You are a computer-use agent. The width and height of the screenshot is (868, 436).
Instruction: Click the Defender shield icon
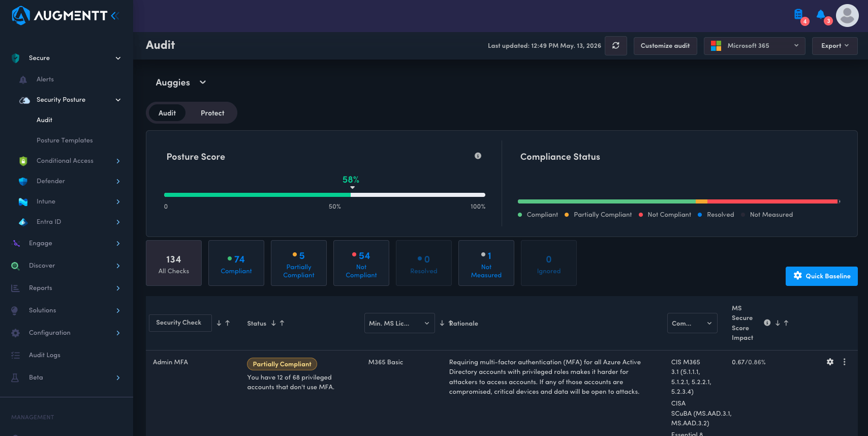click(23, 181)
